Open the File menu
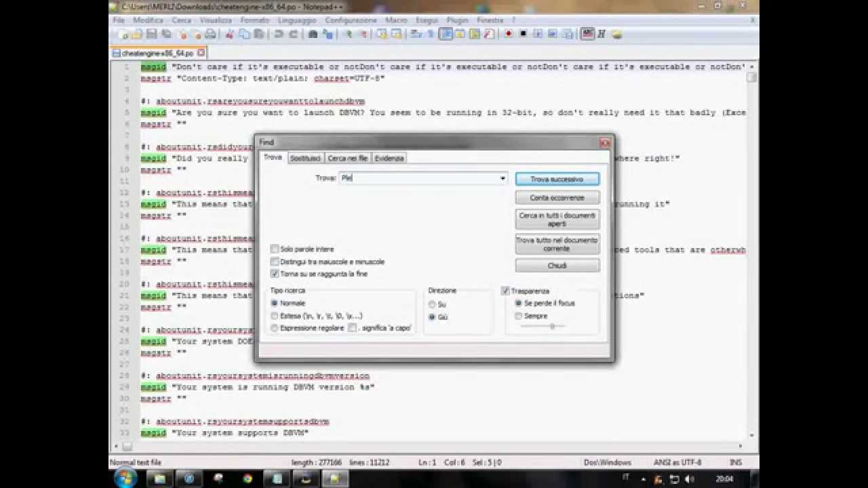The image size is (868, 488). coord(118,20)
